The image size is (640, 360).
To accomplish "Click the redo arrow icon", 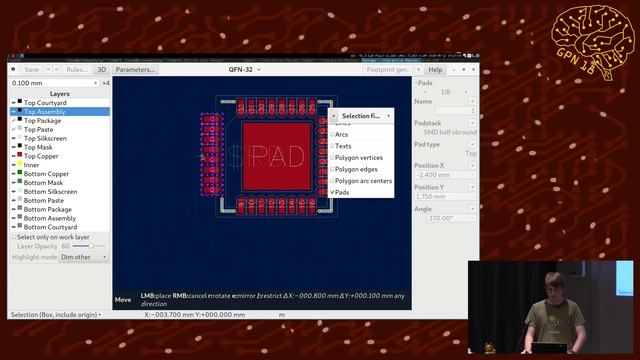I will coord(57,69).
